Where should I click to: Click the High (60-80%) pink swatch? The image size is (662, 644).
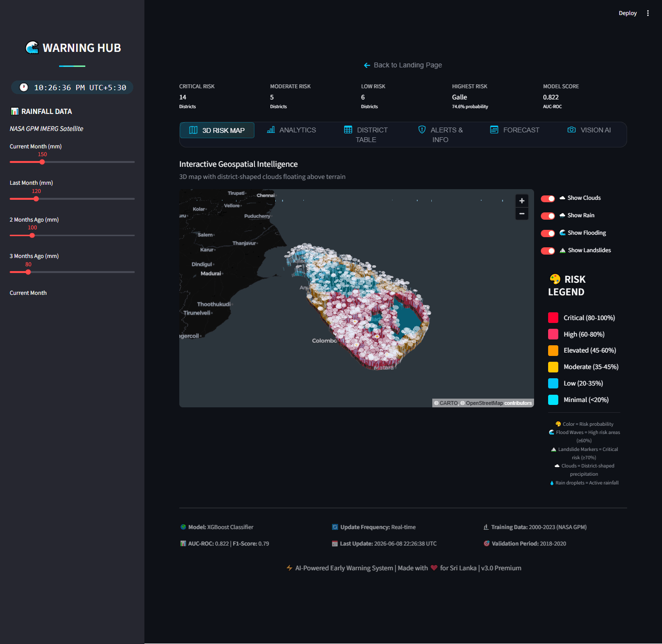click(x=553, y=334)
